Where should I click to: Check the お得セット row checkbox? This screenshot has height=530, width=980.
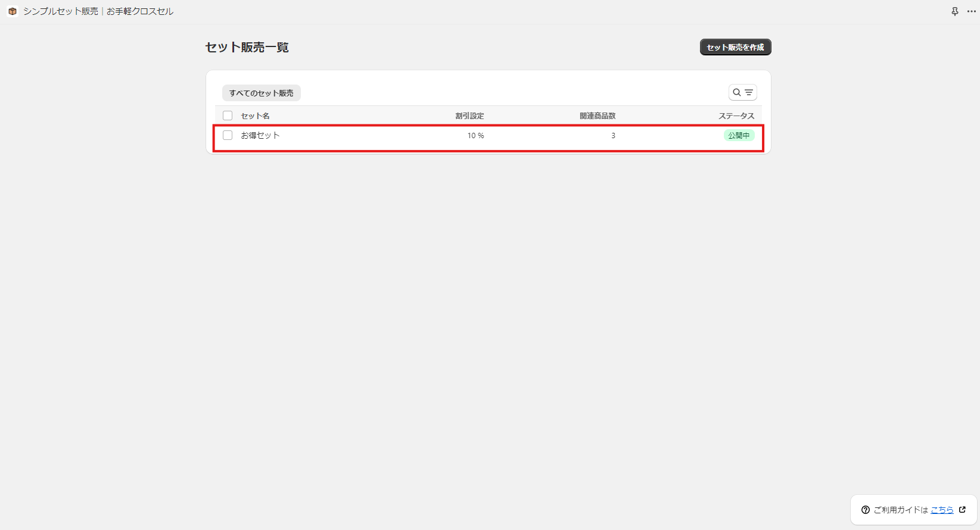[x=228, y=135]
